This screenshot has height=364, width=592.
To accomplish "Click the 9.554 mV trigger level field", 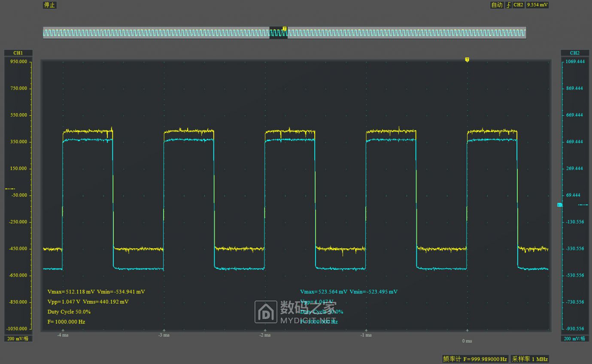I will pyautogui.click(x=537, y=5).
